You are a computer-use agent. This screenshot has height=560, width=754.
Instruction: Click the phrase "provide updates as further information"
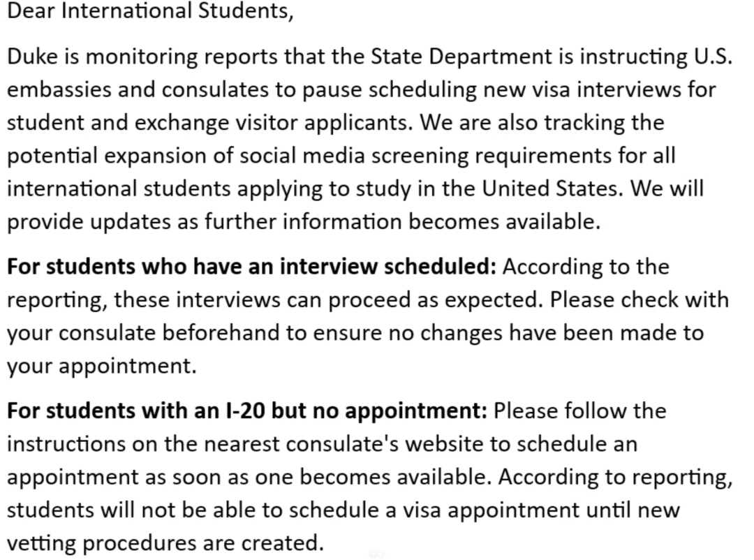tap(205, 222)
